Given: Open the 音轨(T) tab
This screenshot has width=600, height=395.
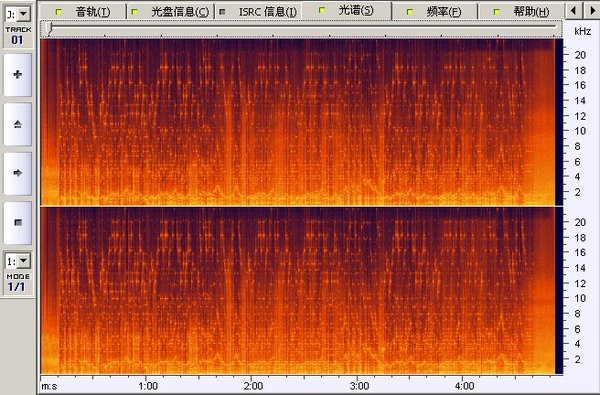Looking at the screenshot, I should click(82, 11).
